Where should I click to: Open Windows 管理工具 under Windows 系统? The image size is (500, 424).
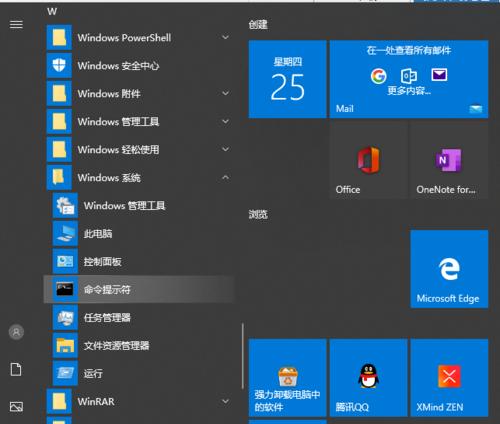pos(109,205)
